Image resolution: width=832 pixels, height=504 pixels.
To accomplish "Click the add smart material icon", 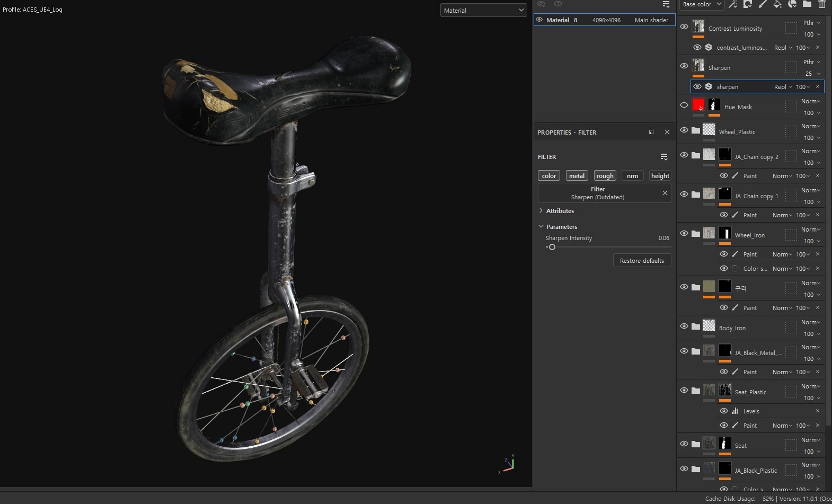I will tap(792, 4).
